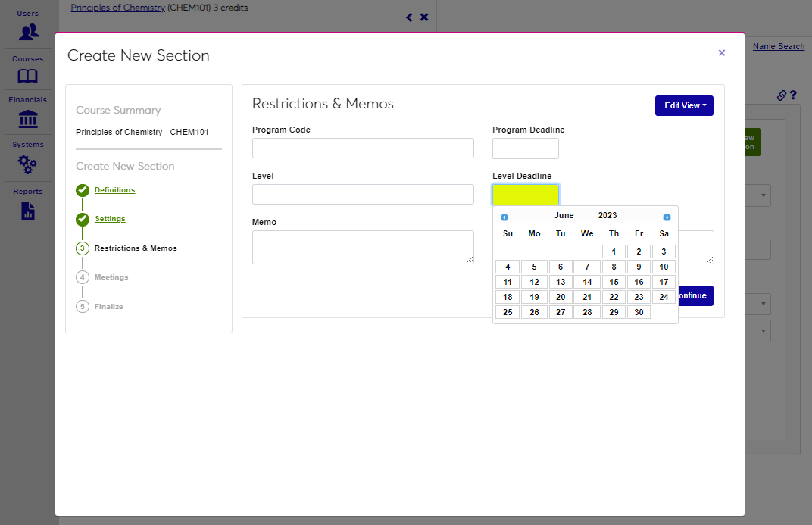Image resolution: width=812 pixels, height=525 pixels.
Task: Click the help question mark icon
Action: [793, 95]
